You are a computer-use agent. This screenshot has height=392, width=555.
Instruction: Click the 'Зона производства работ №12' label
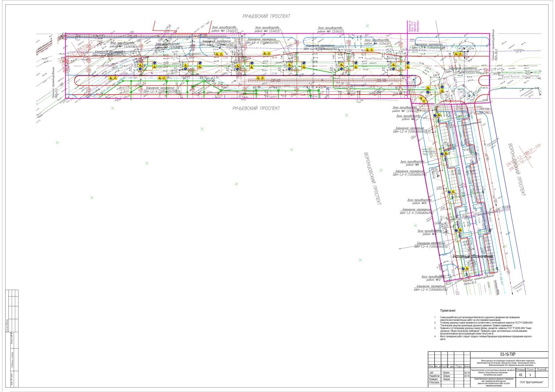coord(434,278)
